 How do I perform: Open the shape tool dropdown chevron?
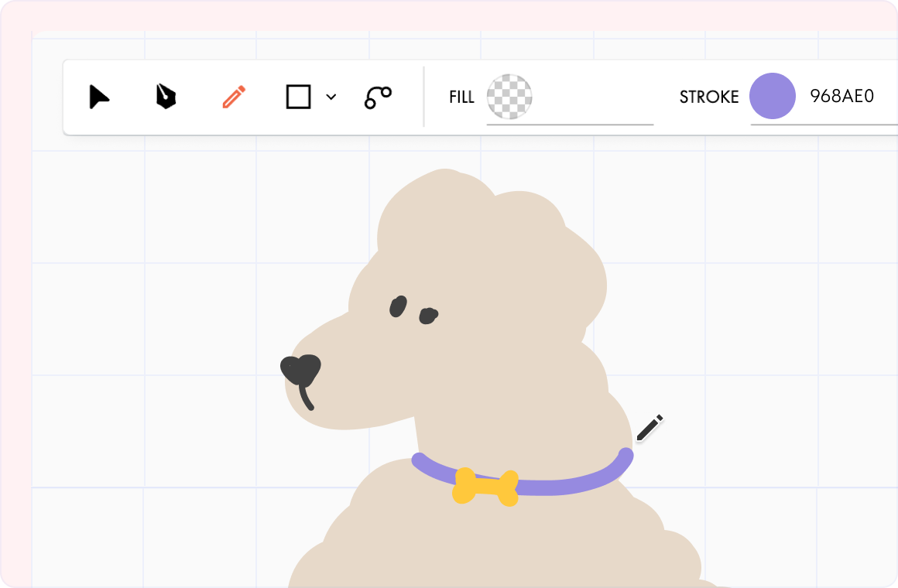pyautogui.click(x=331, y=97)
